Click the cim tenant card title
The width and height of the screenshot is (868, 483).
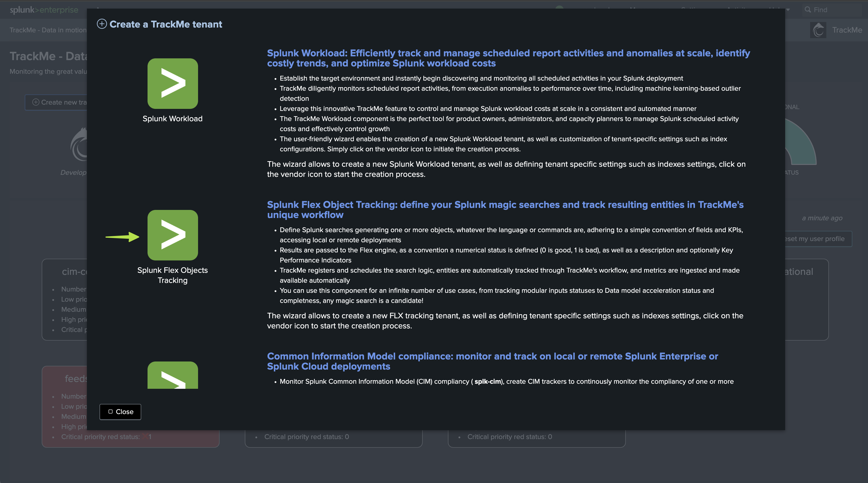coord(75,271)
